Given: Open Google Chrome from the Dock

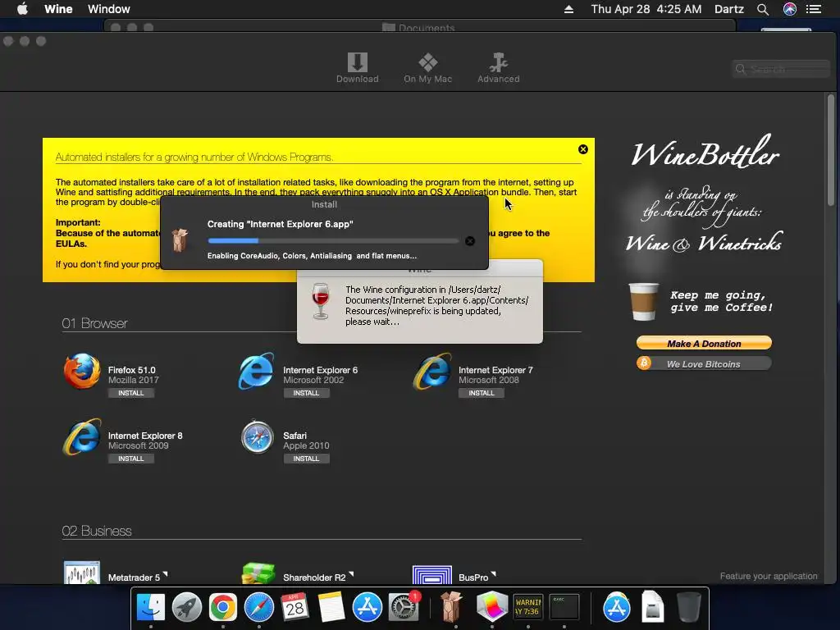Looking at the screenshot, I should 223,608.
